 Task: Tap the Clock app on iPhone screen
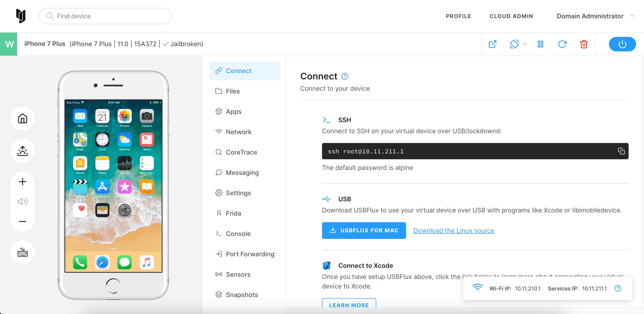102,140
